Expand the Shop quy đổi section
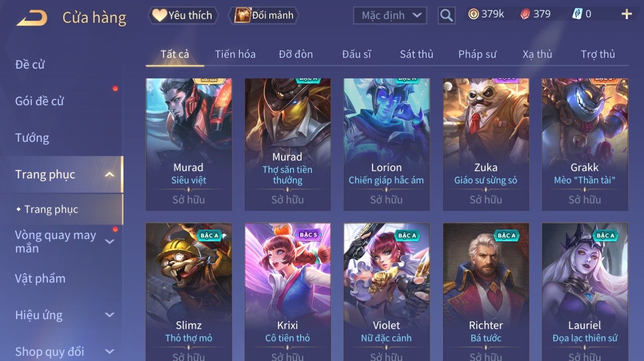 pos(109,351)
